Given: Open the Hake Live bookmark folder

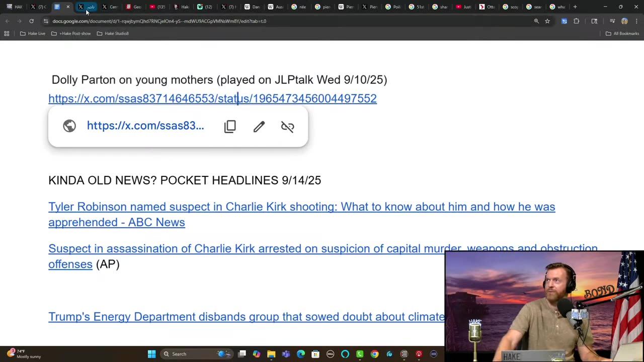Looking at the screenshot, I should 33,33.
